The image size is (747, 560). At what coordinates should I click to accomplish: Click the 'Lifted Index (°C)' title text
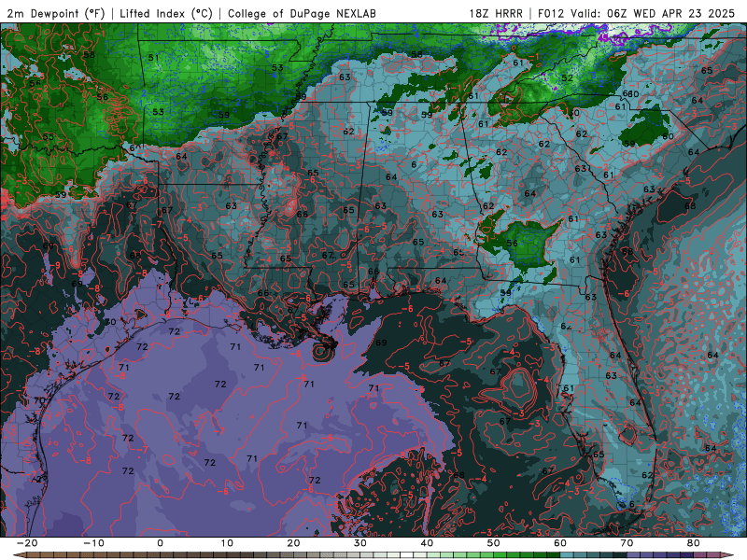[x=166, y=13]
